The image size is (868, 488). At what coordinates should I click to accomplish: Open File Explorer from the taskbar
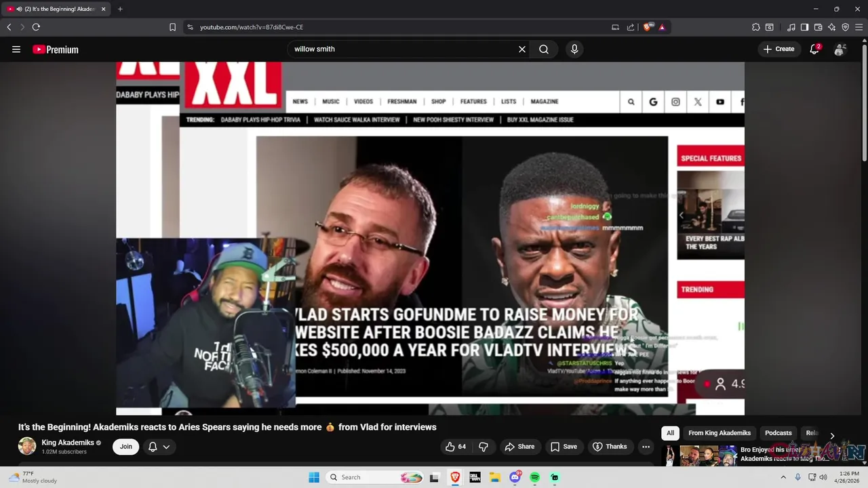[495, 477]
